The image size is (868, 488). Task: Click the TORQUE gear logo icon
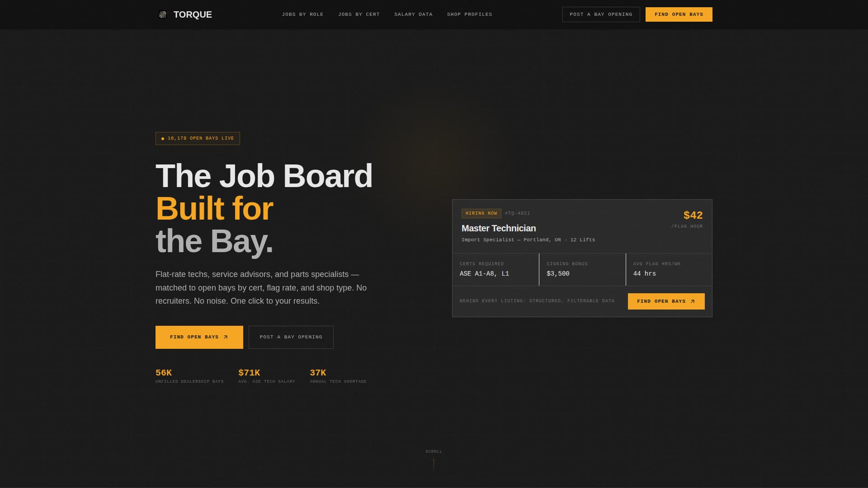pos(163,14)
